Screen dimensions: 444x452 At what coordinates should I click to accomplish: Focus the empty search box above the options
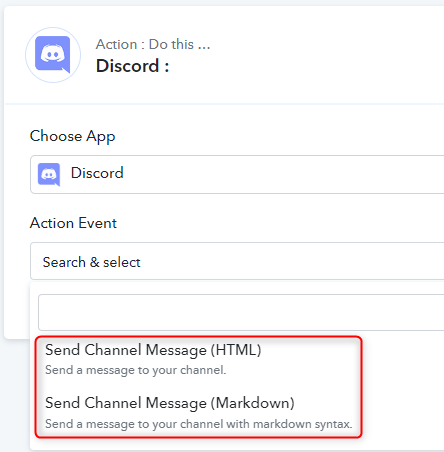[241, 312]
